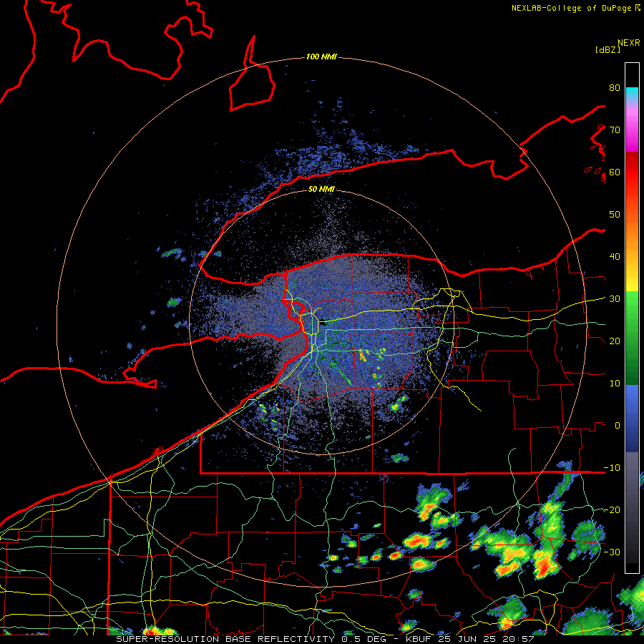
Task: Click the 100 NMI range ring label
Action: tap(321, 57)
